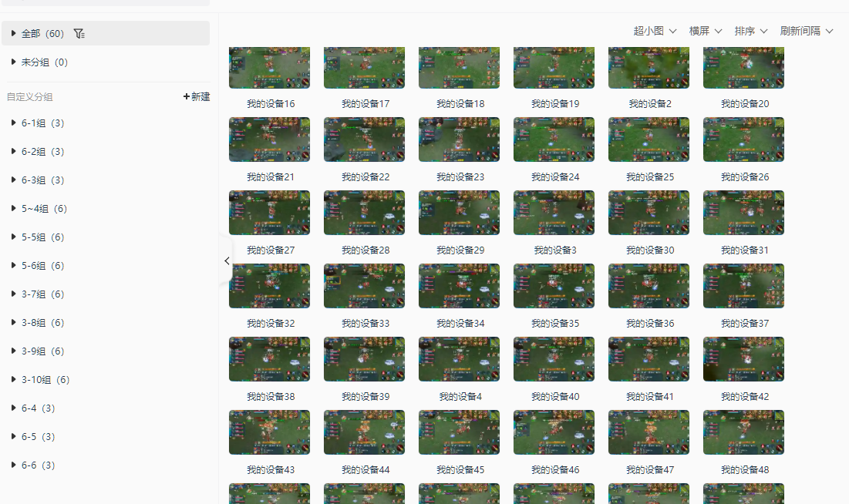Expand the 未分组 (0) group
Image resolution: width=849 pixels, height=504 pixels.
[14, 62]
